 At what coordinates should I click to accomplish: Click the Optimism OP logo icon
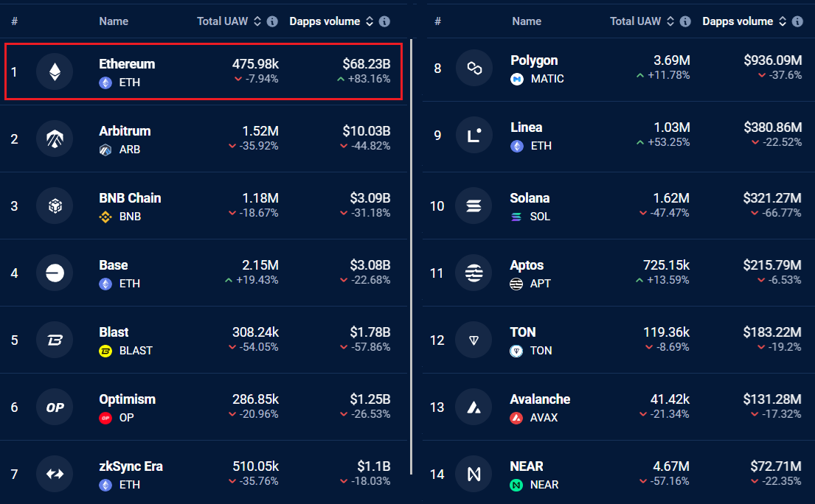pyautogui.click(x=55, y=407)
